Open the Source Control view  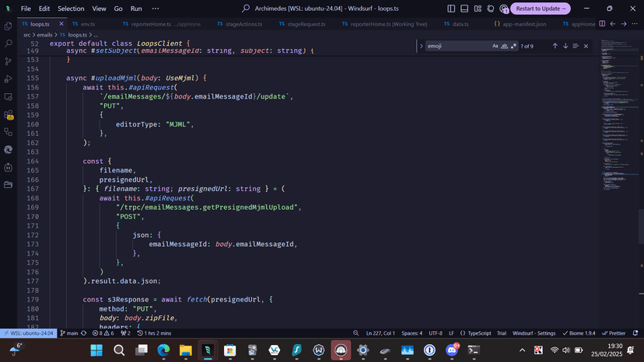tap(9, 61)
